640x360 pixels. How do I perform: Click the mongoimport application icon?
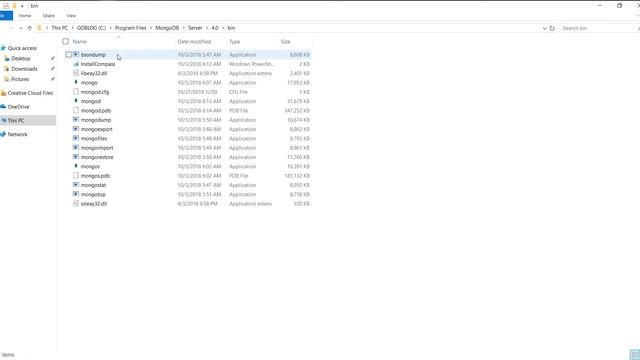(x=76, y=147)
